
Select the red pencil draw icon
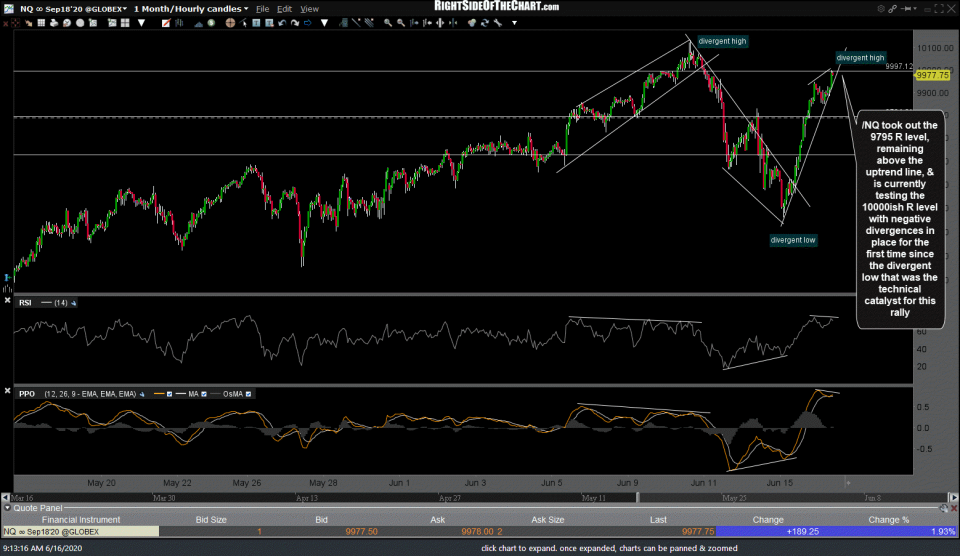click(x=166, y=23)
